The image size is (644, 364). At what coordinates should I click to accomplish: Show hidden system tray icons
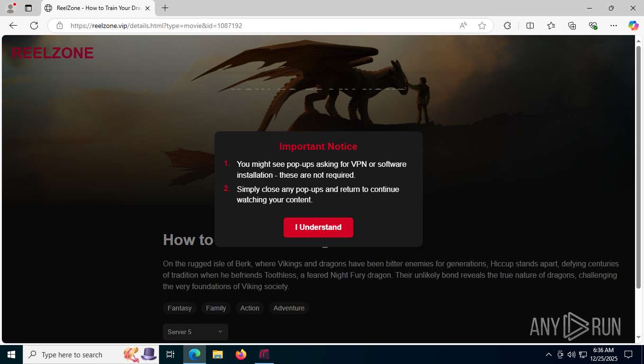click(x=549, y=355)
